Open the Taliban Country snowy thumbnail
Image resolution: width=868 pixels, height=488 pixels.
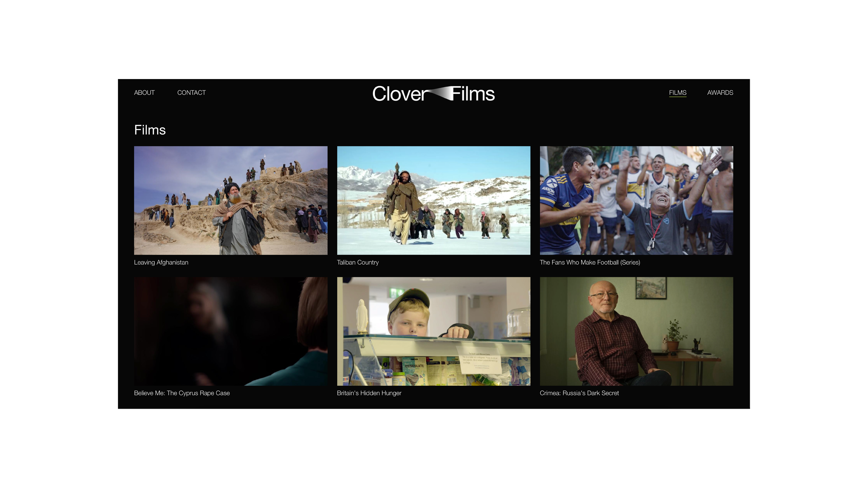click(x=434, y=200)
